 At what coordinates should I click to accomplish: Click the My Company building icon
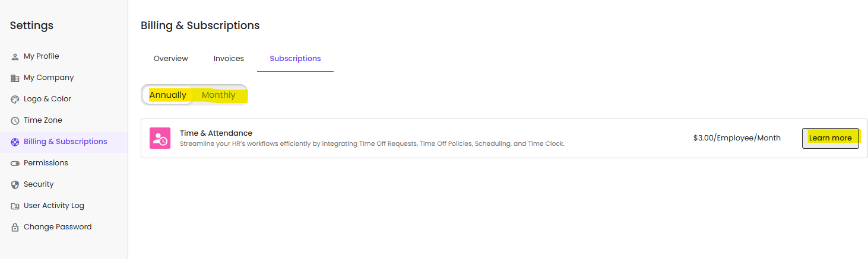click(15, 78)
